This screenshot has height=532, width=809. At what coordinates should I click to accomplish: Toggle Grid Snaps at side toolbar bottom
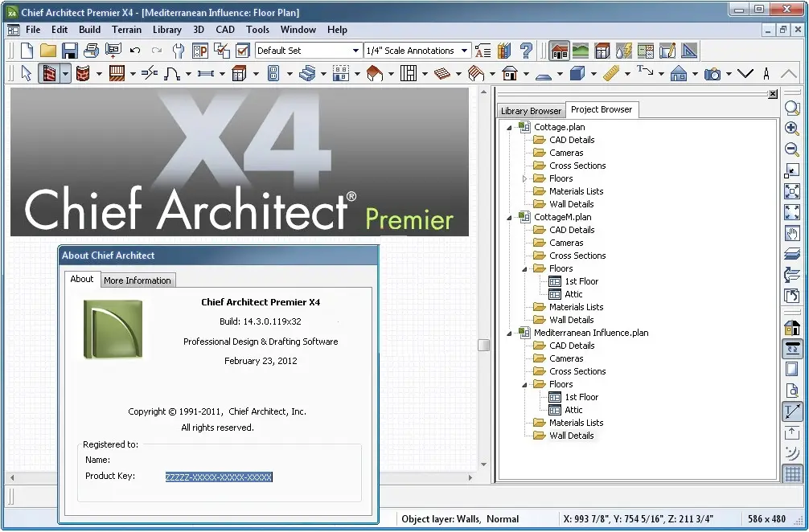click(x=792, y=474)
